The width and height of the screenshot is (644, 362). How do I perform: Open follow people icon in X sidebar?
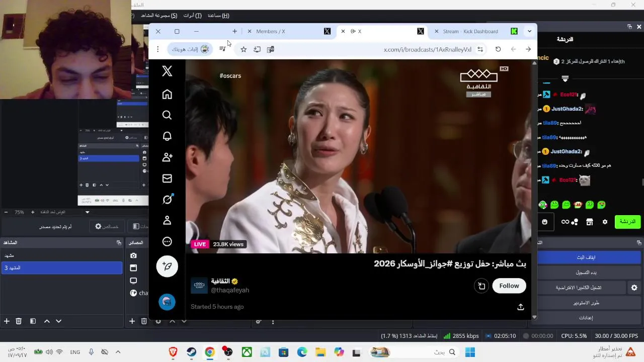(167, 157)
